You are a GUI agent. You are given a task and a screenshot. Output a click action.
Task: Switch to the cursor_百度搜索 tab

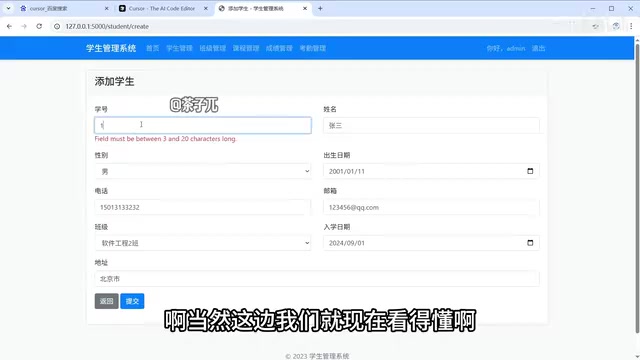(x=63, y=8)
